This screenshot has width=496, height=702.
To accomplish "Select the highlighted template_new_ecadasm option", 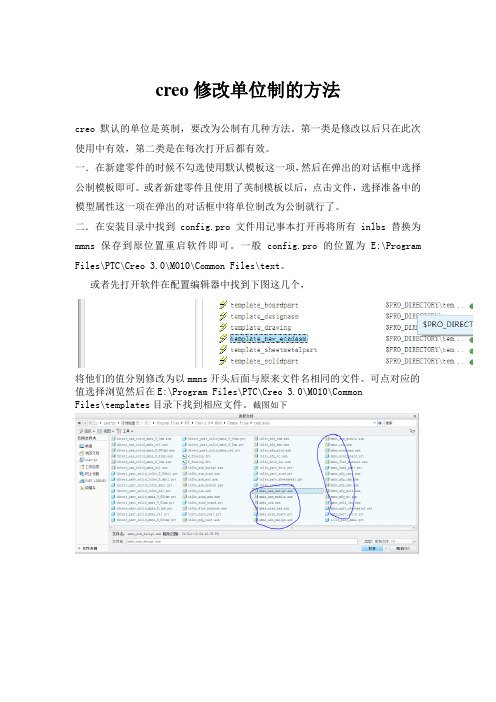I will (269, 338).
